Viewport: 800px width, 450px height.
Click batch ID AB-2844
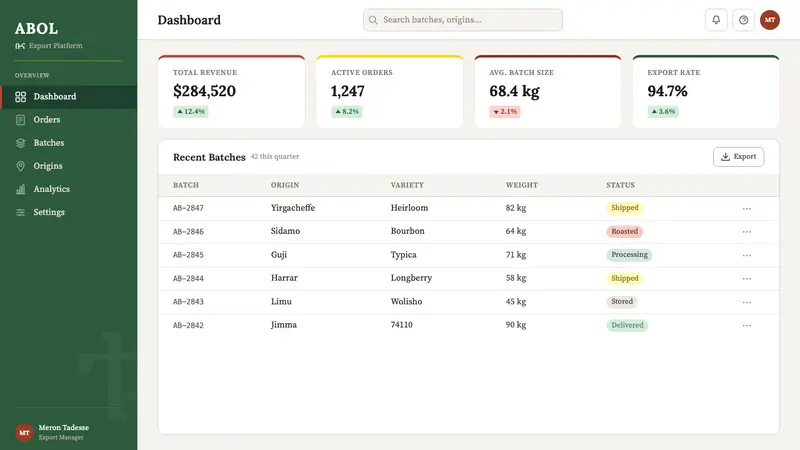188,279
